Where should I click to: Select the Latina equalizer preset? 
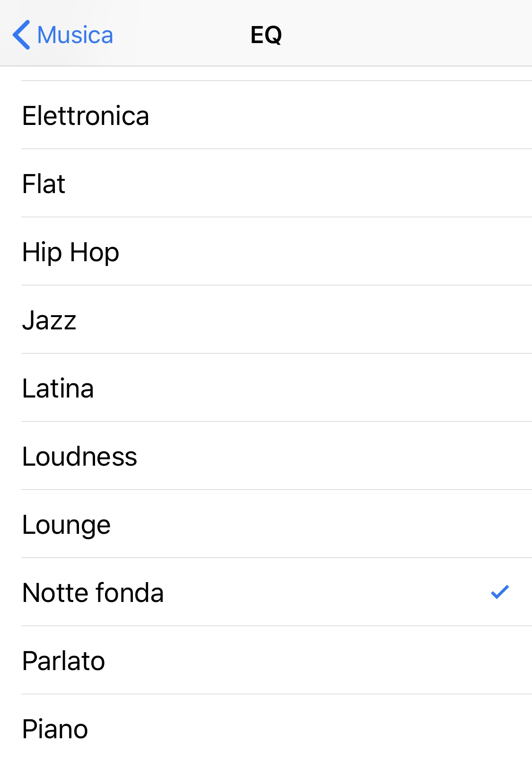[x=58, y=389]
